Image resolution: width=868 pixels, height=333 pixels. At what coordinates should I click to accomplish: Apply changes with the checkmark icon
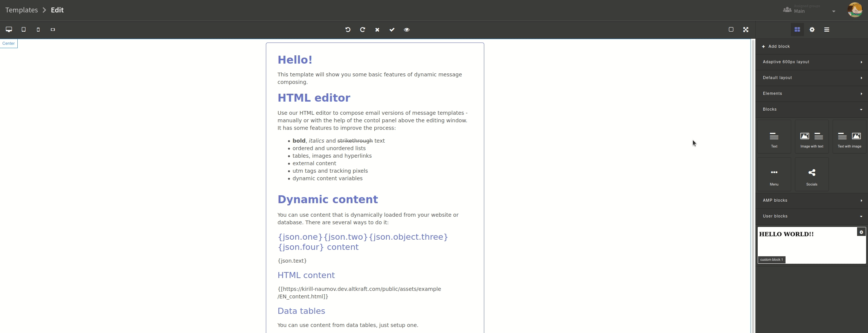point(392,30)
